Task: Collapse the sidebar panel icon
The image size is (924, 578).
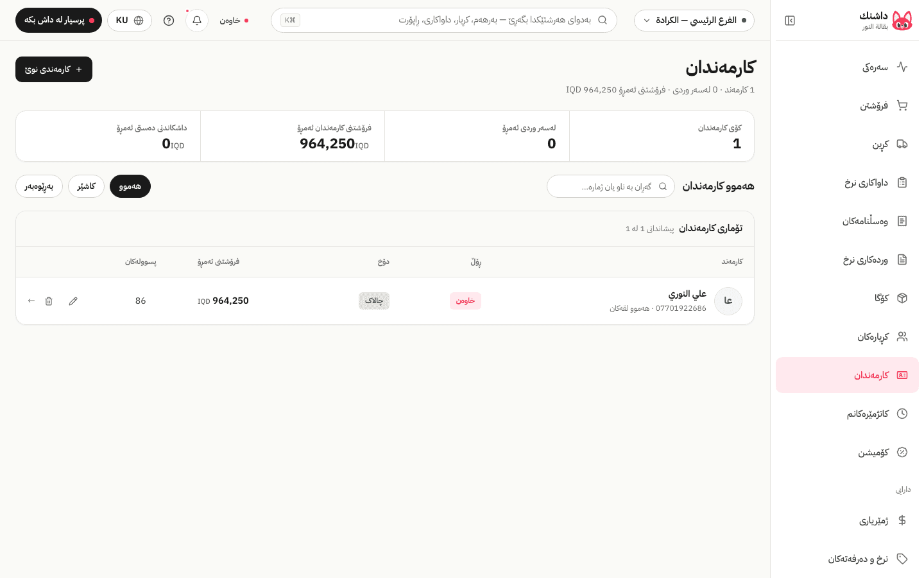Action: pos(790,21)
